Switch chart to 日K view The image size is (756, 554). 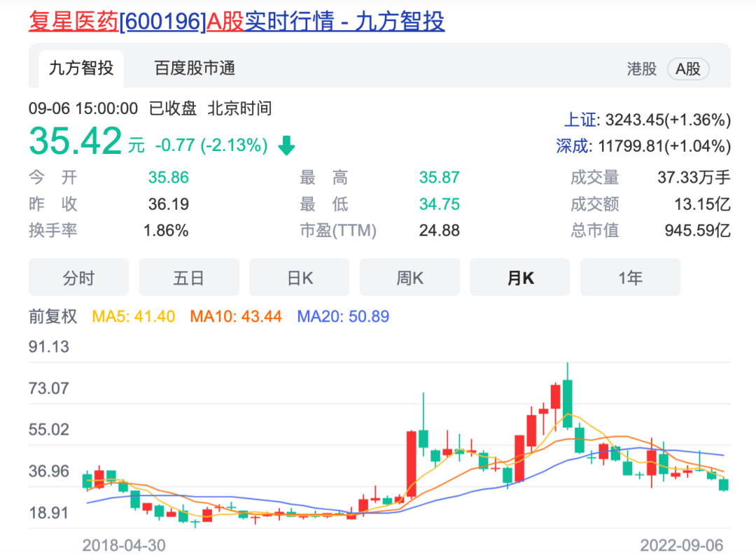pos(300,278)
